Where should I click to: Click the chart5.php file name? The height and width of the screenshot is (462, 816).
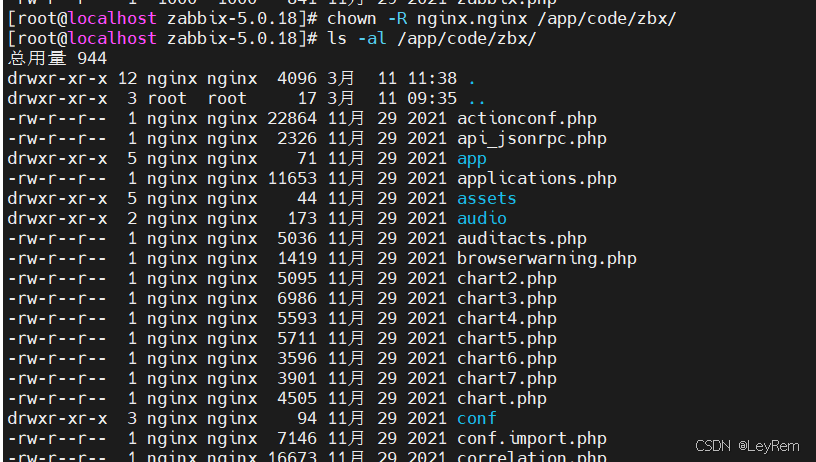point(507,339)
